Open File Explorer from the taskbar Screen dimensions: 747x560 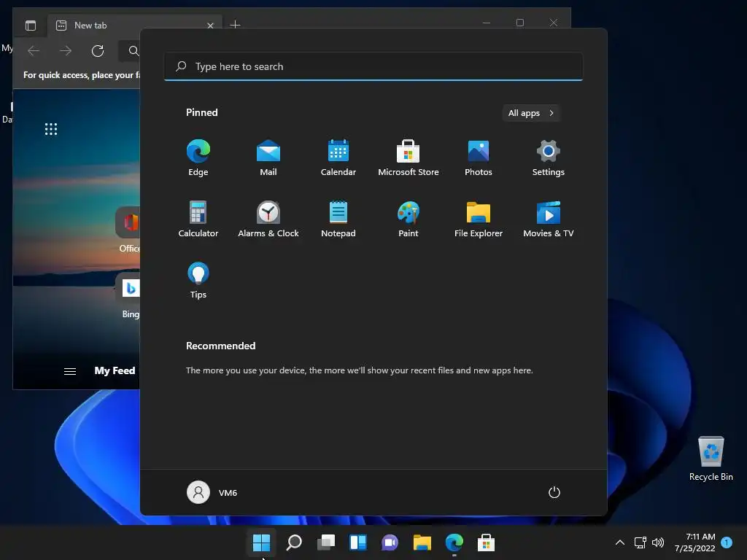click(422, 542)
